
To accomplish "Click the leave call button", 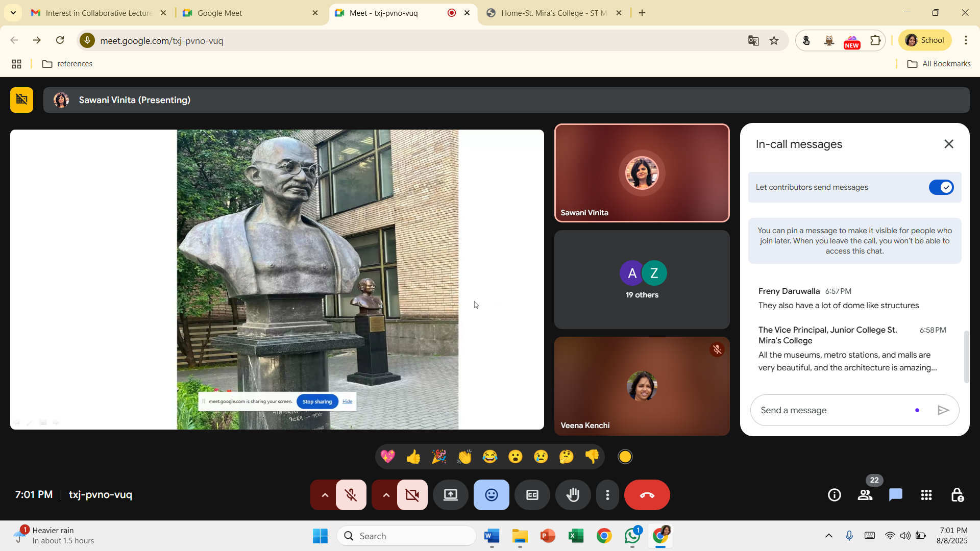I will point(647,495).
